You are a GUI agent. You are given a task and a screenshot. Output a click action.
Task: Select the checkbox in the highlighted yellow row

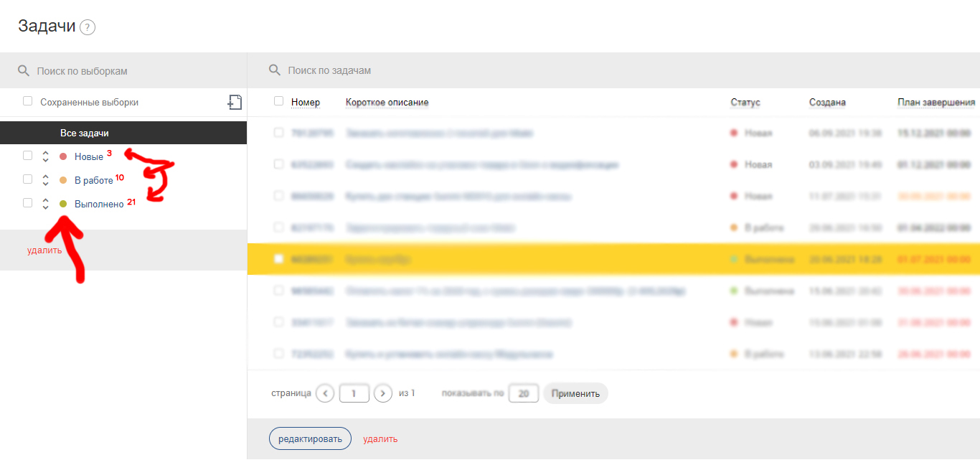(279, 259)
